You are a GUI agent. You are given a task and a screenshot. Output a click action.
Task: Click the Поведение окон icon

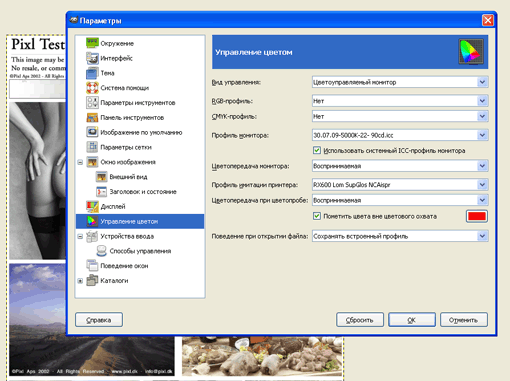92,266
